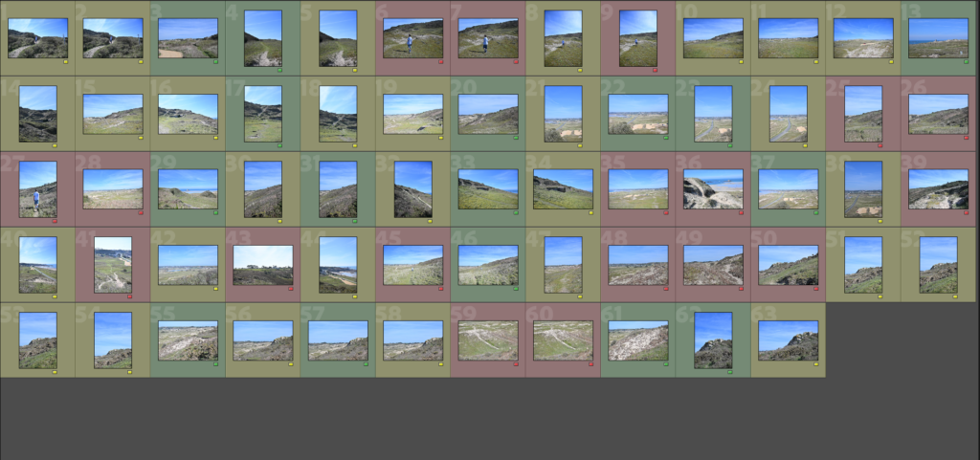Click the yellow label badge on photo 1
This screenshot has width=980, height=460.
coord(65,61)
